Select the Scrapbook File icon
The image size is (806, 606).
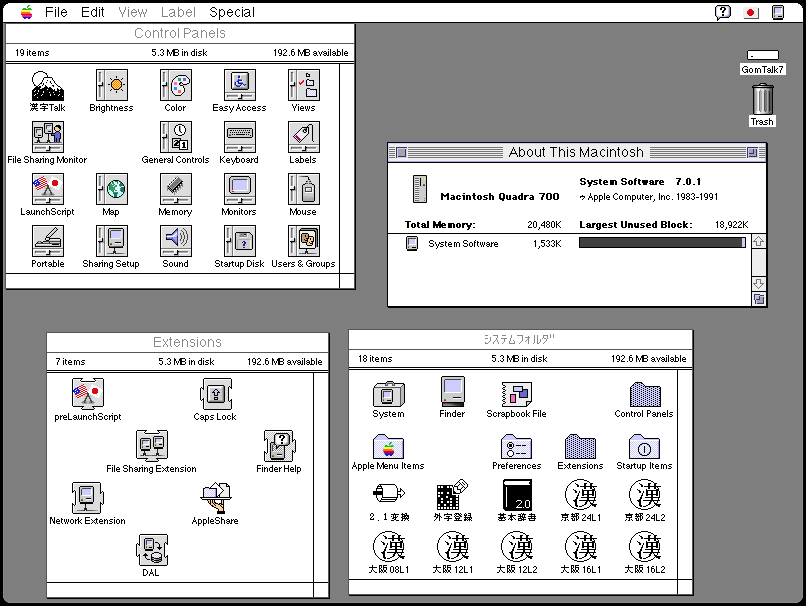pyautogui.click(x=517, y=394)
